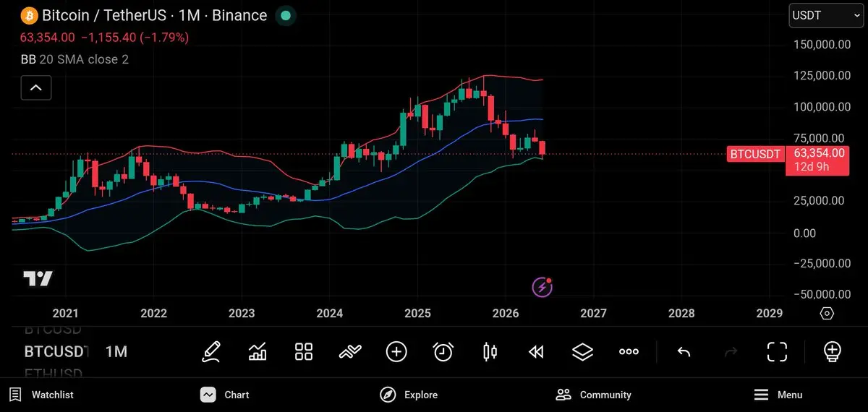Click the 2026 label on the time axis
The image size is (868, 412).
506,313
